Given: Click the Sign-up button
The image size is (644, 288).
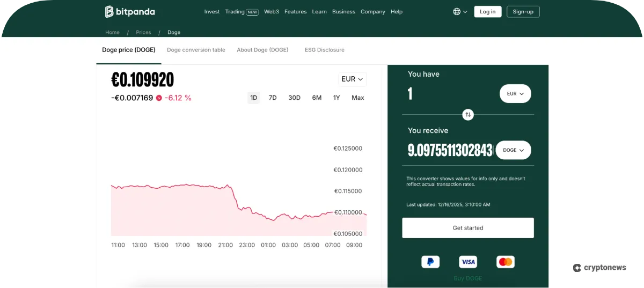Looking at the screenshot, I should pyautogui.click(x=523, y=12).
